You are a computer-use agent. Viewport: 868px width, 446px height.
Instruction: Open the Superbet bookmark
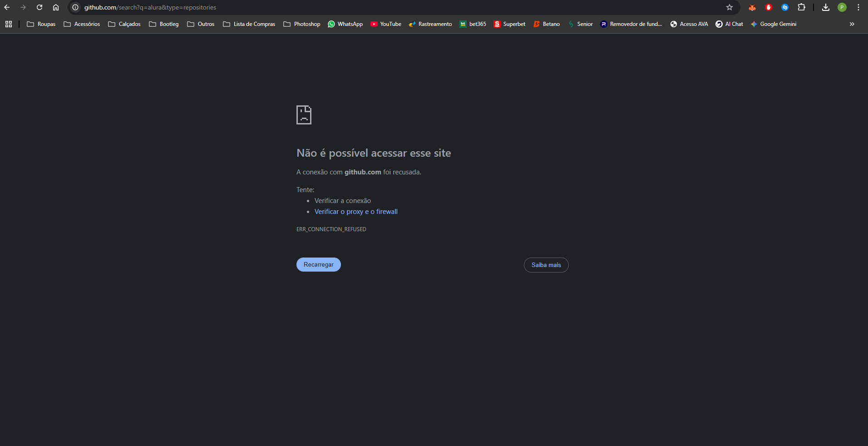[x=509, y=24]
